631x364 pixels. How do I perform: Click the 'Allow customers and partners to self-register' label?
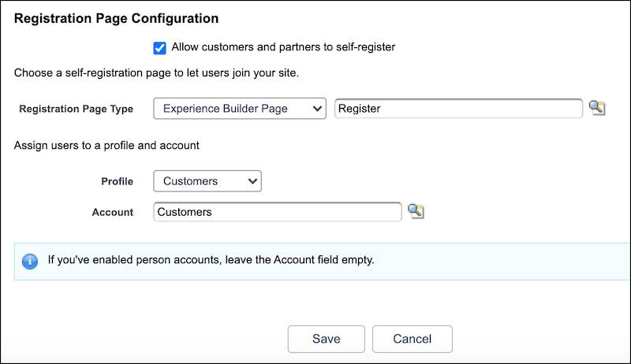pos(283,47)
